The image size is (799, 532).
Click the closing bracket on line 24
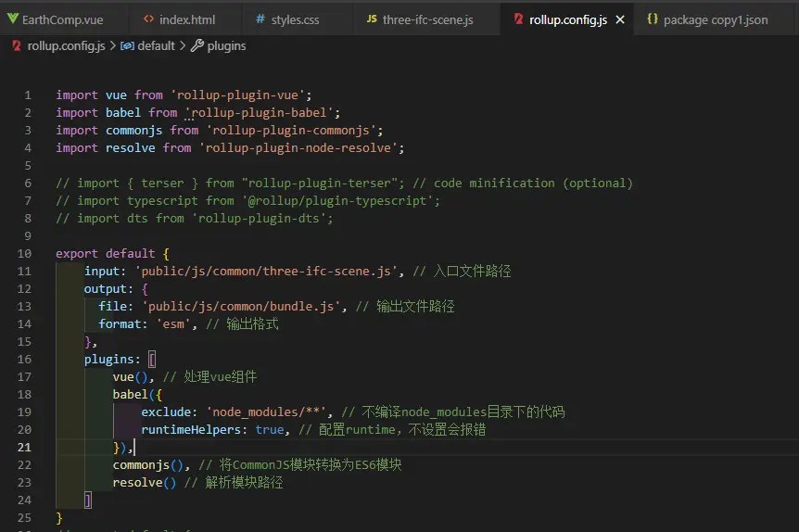tap(88, 500)
